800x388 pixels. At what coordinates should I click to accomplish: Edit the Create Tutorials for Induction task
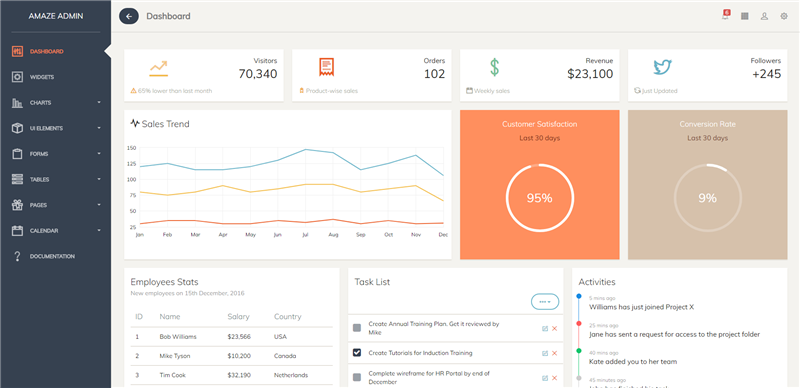[545, 353]
